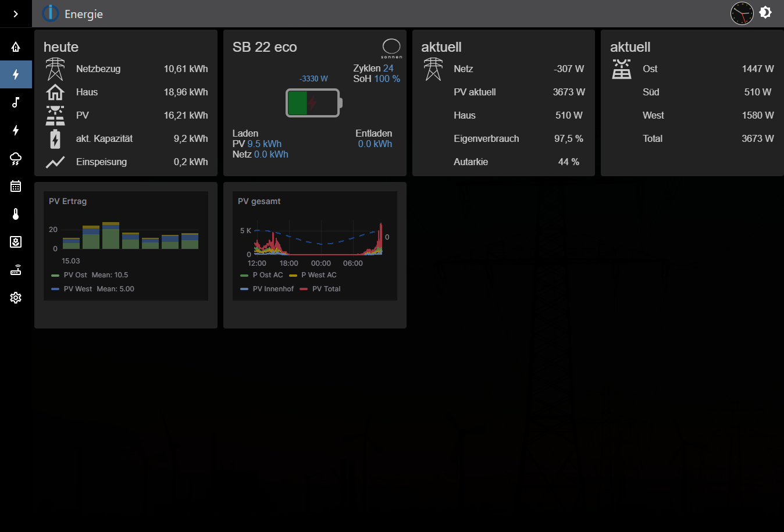Click the pylon icon beside Netz
Screen dimensions: 784x532
click(433, 69)
